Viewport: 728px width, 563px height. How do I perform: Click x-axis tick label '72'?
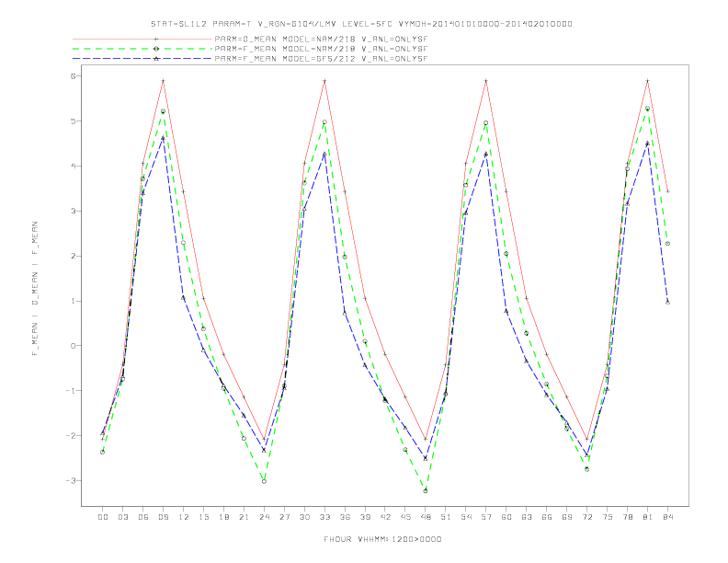(586, 517)
